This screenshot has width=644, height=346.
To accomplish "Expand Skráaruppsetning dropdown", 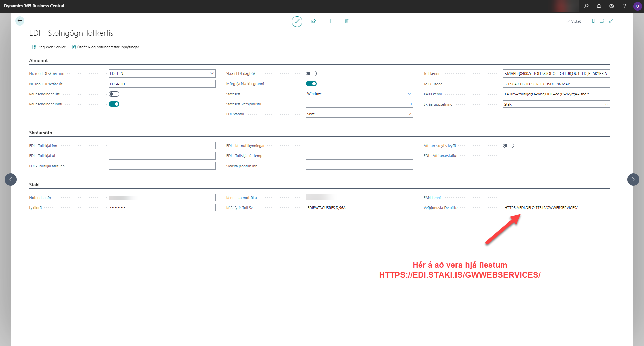I will click(606, 104).
